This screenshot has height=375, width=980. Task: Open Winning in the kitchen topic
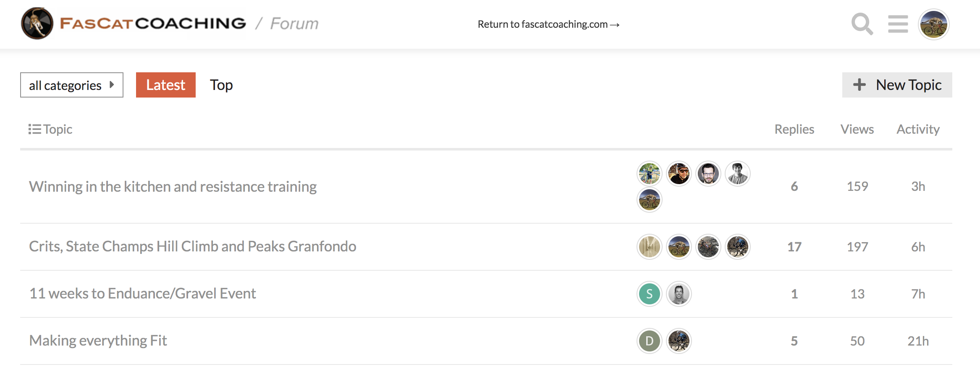point(173,187)
